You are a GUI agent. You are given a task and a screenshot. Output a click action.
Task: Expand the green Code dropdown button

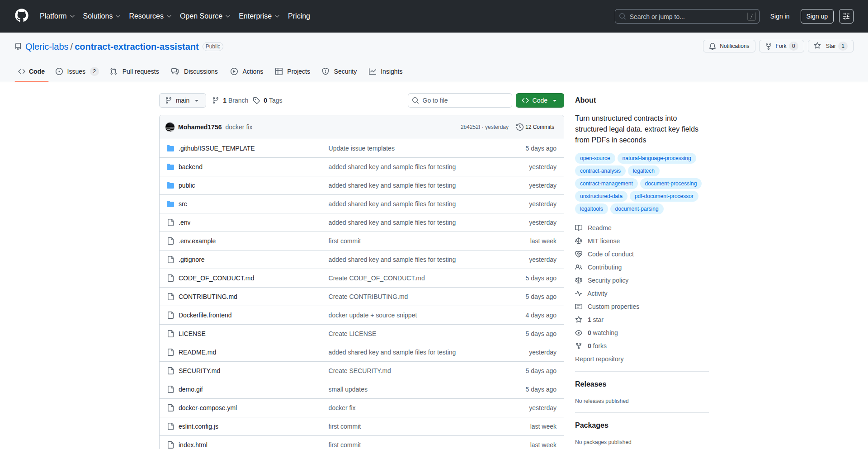[x=539, y=100]
